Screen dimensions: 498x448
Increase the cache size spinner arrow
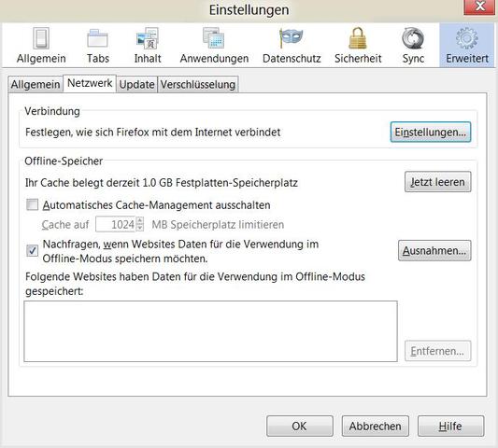(x=140, y=220)
